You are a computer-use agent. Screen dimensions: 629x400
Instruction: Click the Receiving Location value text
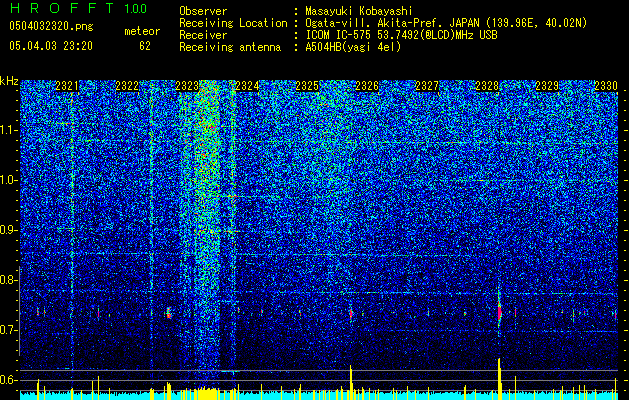(x=446, y=23)
